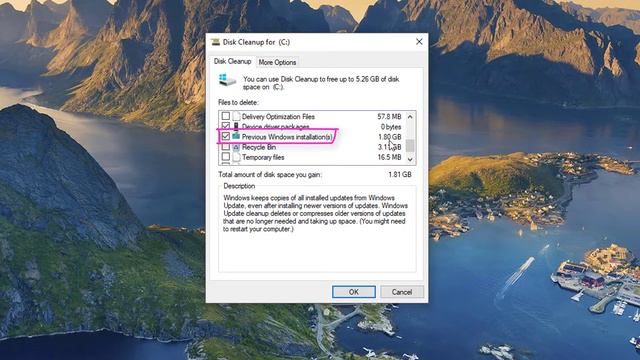Select the Disk Cleanup tab
The height and width of the screenshot is (360, 640).
click(x=232, y=61)
